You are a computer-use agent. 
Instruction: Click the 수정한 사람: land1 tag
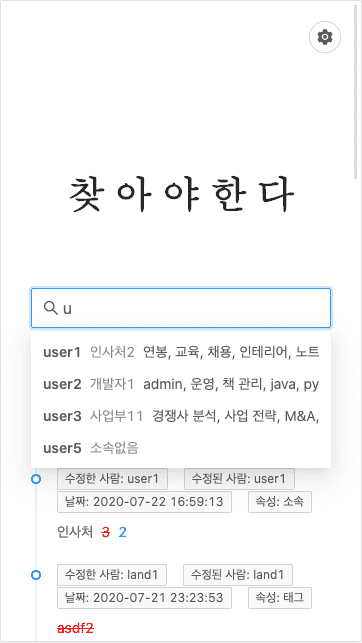click(112, 575)
